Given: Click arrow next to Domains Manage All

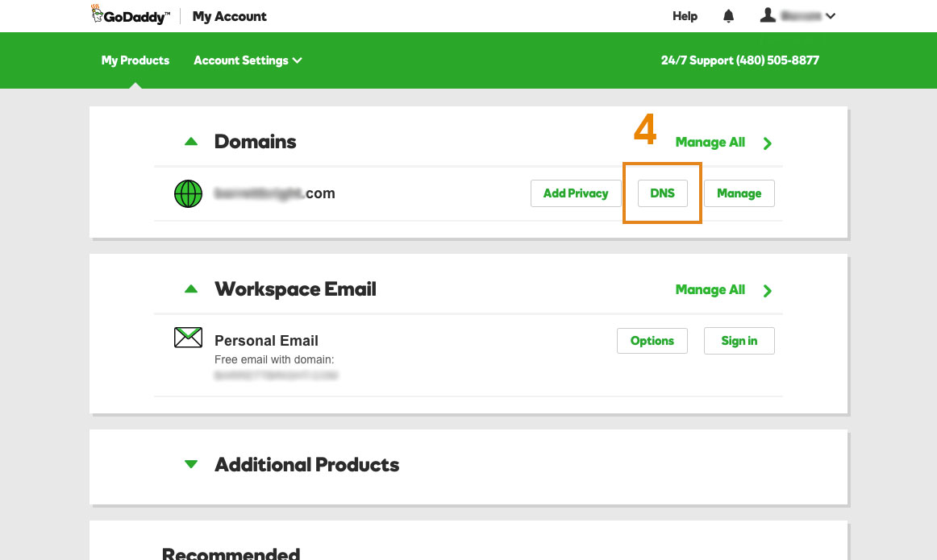Looking at the screenshot, I should click(768, 143).
